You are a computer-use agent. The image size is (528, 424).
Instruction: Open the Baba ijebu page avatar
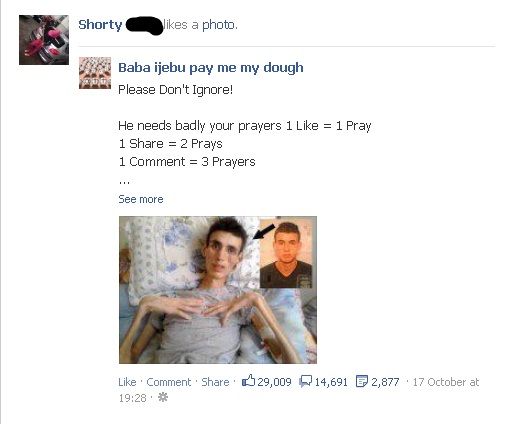[x=95, y=73]
